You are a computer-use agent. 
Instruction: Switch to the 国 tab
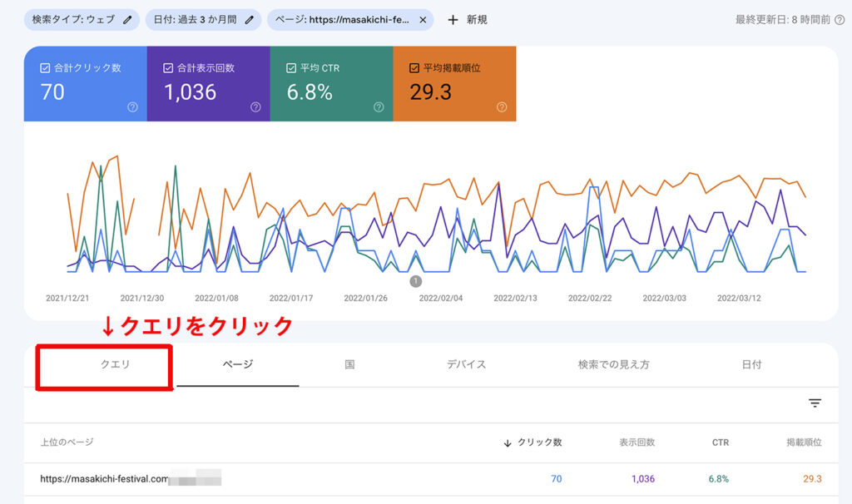tap(349, 364)
